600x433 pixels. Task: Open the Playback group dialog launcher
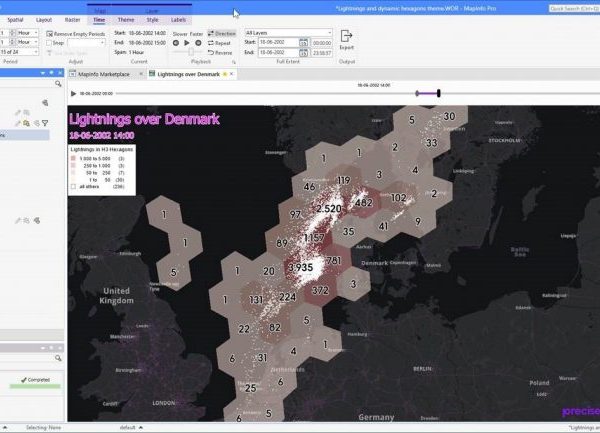pyautogui.click(x=233, y=62)
